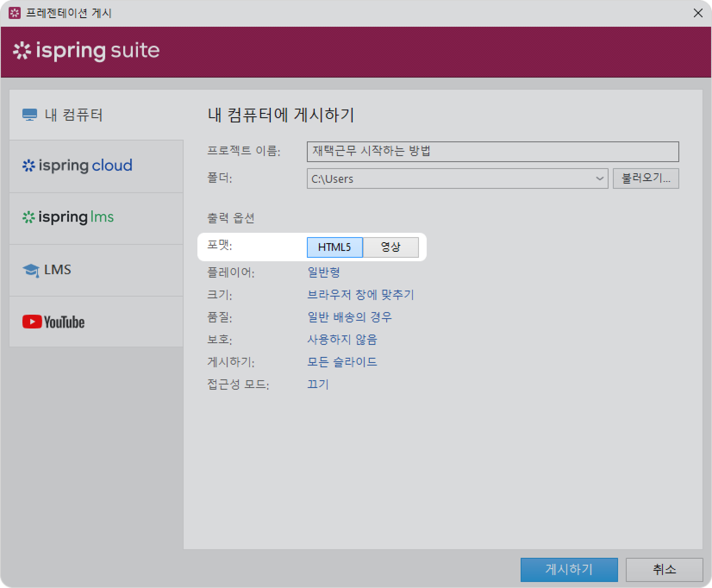The width and height of the screenshot is (712, 588).
Task: Open quality setting 일반 배송의 경우
Action: point(350,317)
